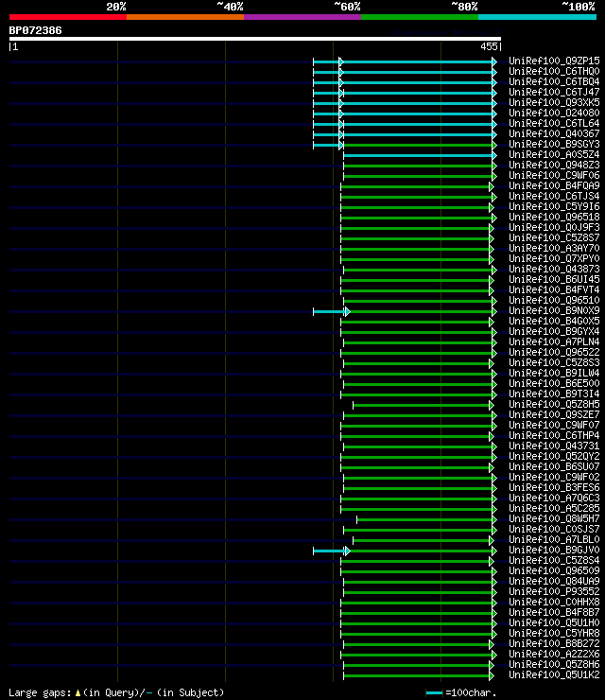605x700 pixels.
Task: Select the UniRef100_Q5Z8H6 label
Action: click(x=554, y=664)
